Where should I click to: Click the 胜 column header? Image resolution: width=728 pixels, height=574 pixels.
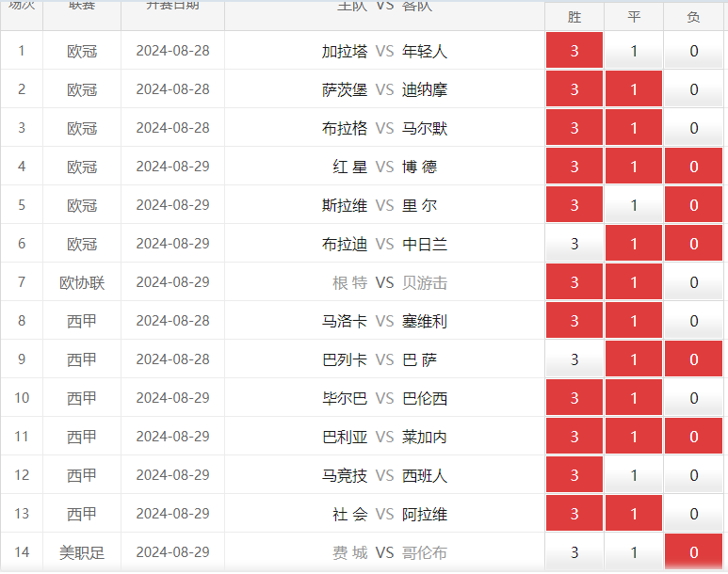(574, 17)
